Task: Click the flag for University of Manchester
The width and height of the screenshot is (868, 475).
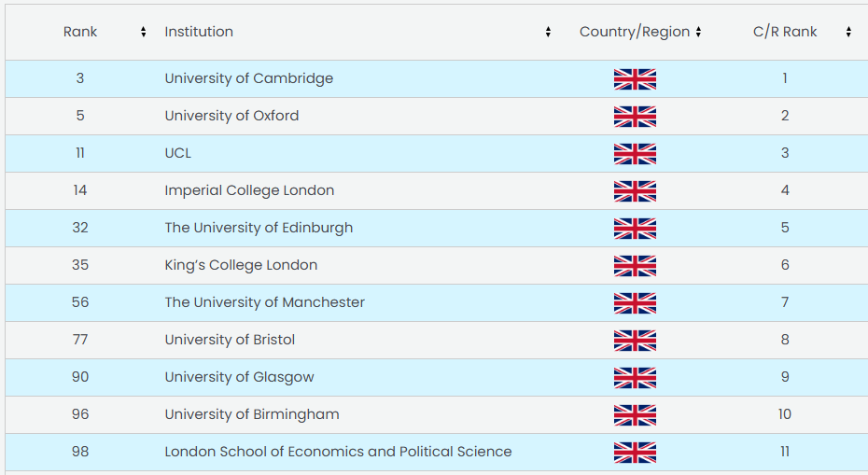Action: 635,303
